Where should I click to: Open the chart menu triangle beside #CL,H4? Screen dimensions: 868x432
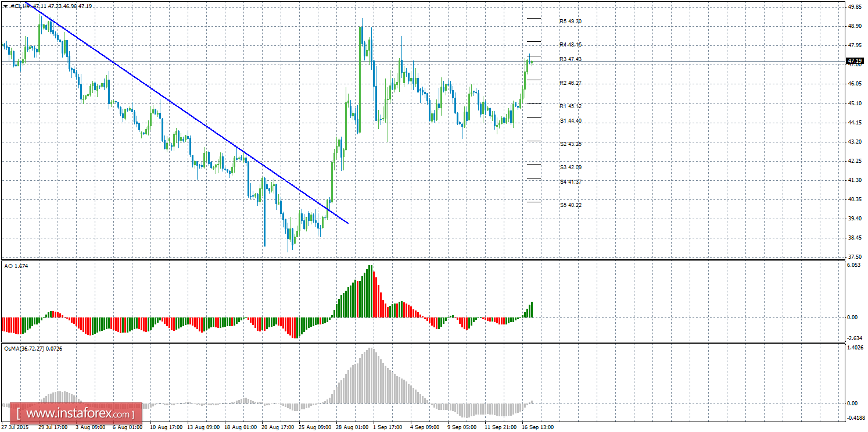coord(5,6)
